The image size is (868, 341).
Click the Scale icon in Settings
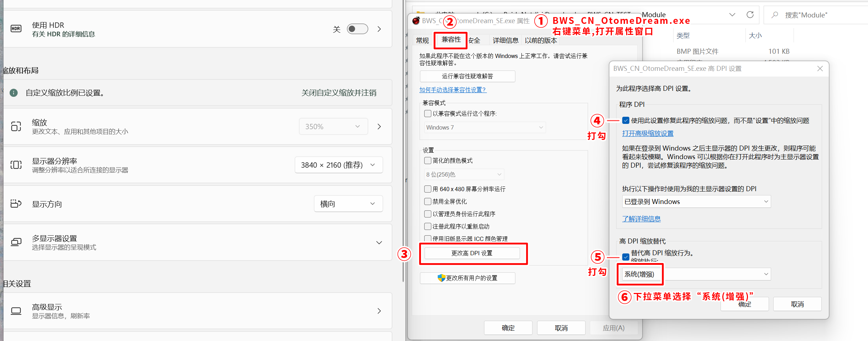point(16,126)
